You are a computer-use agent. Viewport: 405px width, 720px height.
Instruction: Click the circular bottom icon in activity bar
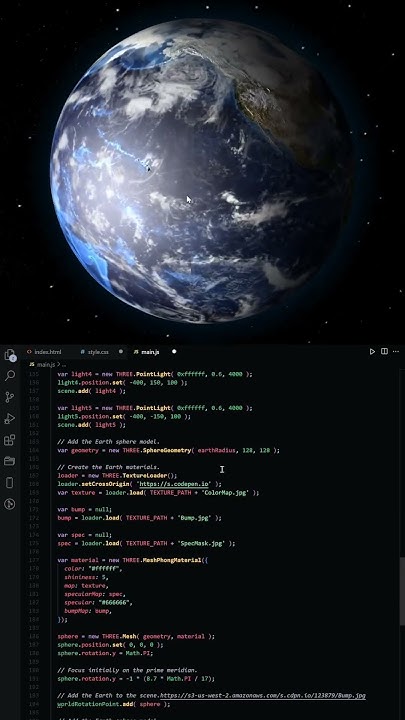(10, 504)
